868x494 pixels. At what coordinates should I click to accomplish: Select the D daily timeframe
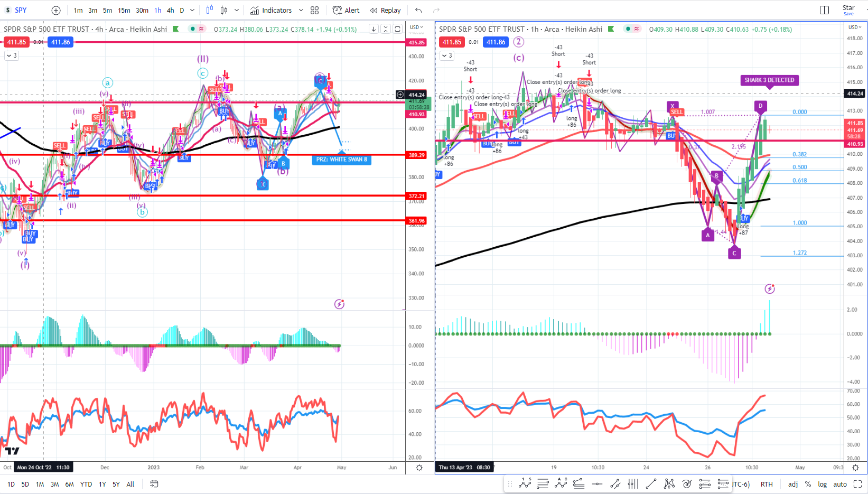click(182, 10)
